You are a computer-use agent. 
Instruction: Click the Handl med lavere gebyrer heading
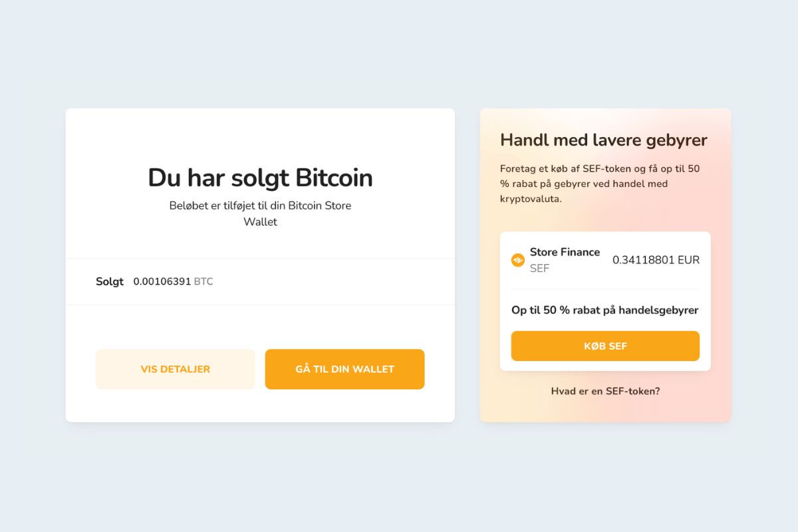(x=603, y=140)
